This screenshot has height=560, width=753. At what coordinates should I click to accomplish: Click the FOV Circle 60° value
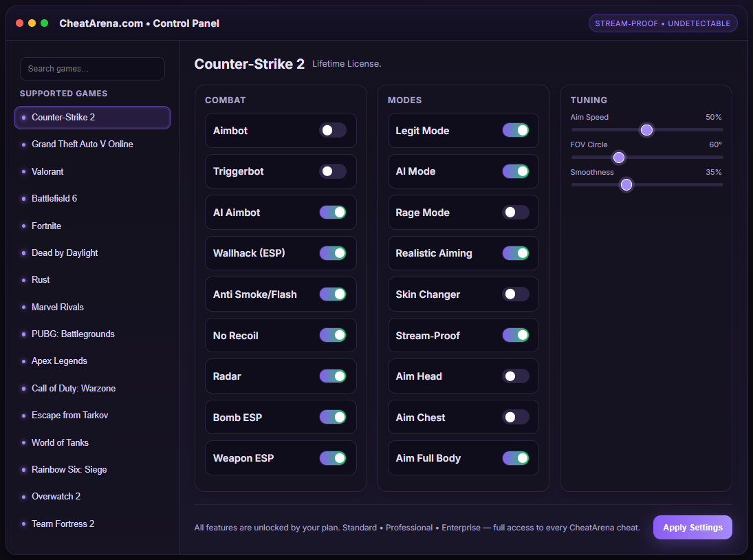click(x=716, y=144)
